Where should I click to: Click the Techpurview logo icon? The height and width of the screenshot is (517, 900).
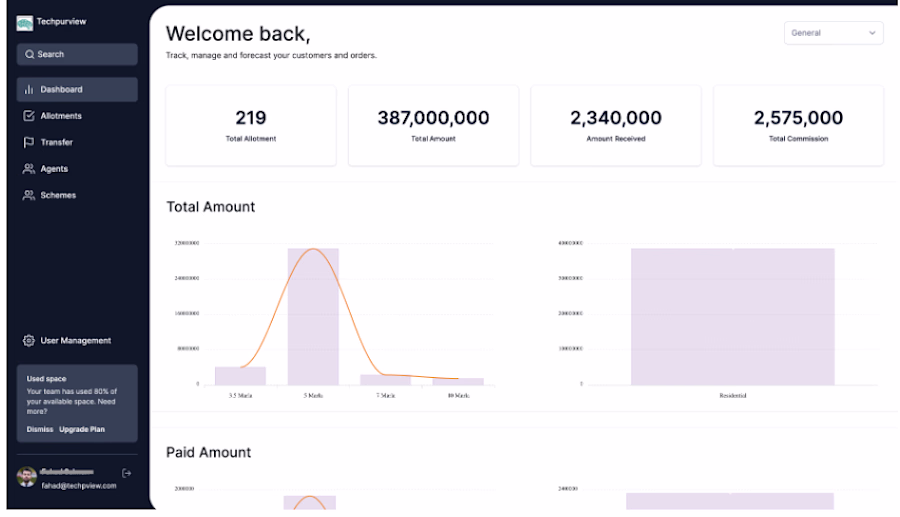tap(25, 23)
